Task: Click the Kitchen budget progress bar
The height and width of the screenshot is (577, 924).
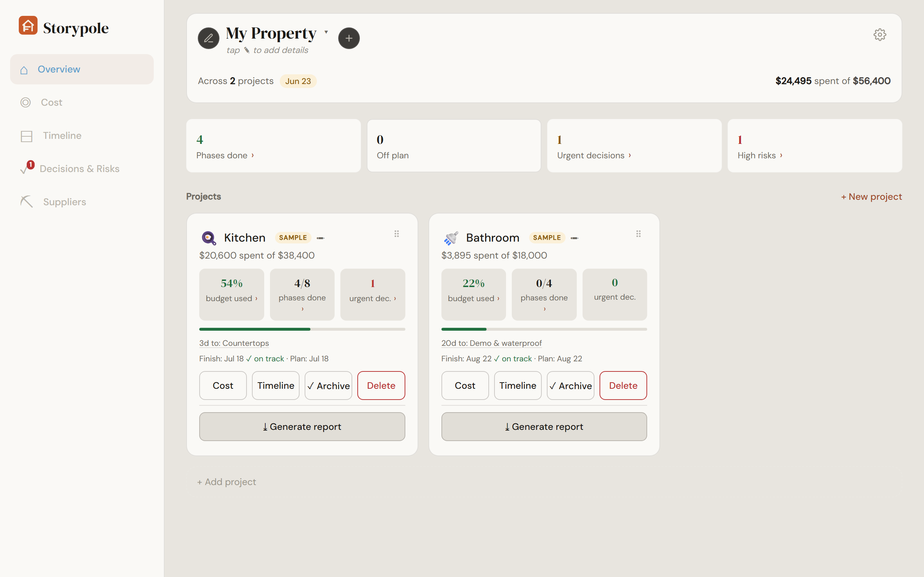Action: [302, 329]
